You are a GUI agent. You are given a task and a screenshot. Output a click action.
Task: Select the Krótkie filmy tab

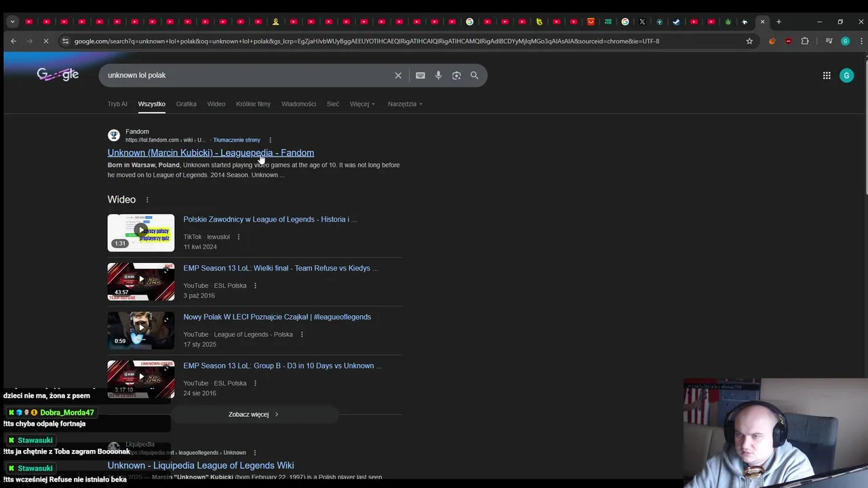click(253, 104)
